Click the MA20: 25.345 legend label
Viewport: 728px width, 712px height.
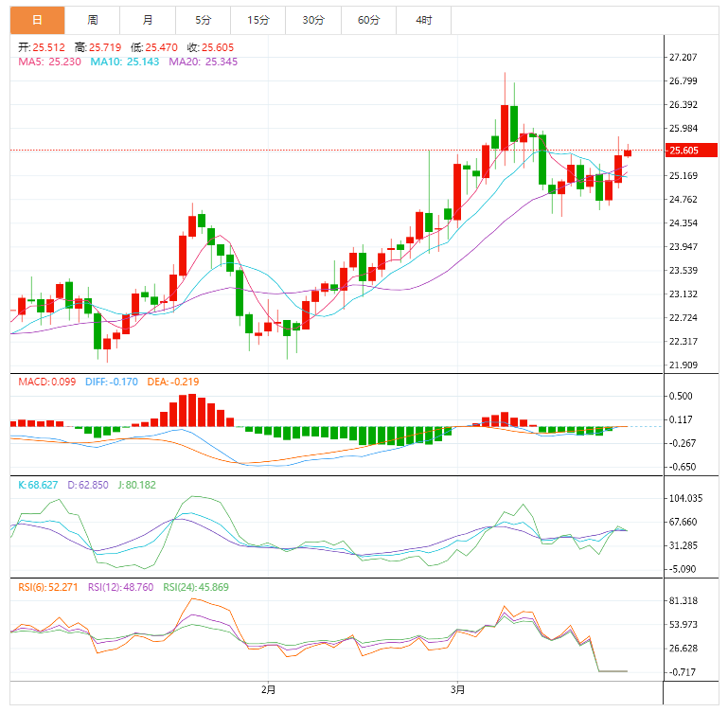pyautogui.click(x=203, y=62)
